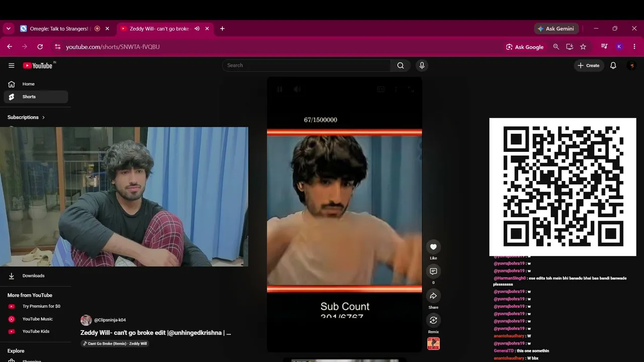Viewport: 644px width, 362px height.
Task: Open Home in the sidebar
Action: click(36, 84)
